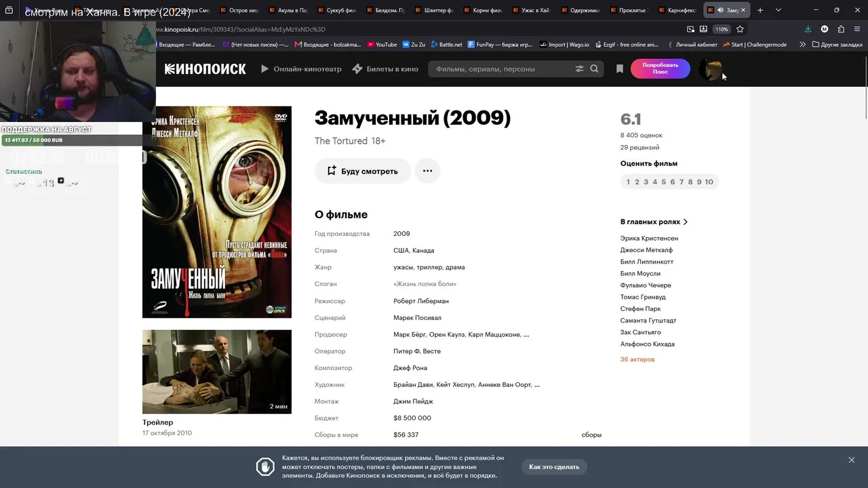Rate the film 1
Image resolution: width=868 pixels, height=488 pixels.
[628, 182]
